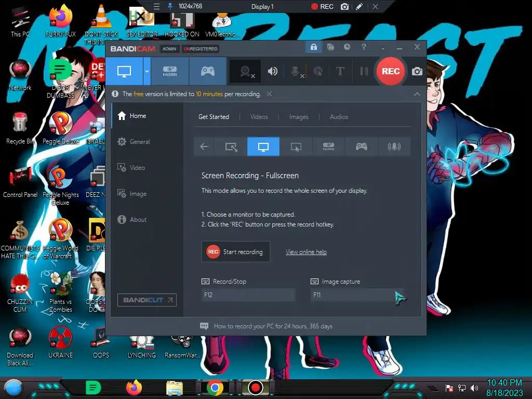
Task: Select the Recycle Bin desktop icon
Action: click(20, 128)
